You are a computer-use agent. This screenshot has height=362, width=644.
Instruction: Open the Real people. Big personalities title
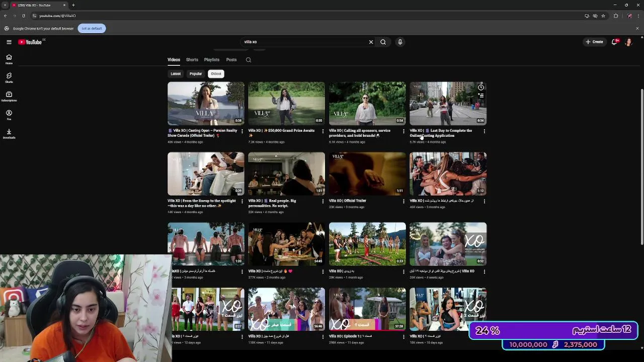coord(272,203)
